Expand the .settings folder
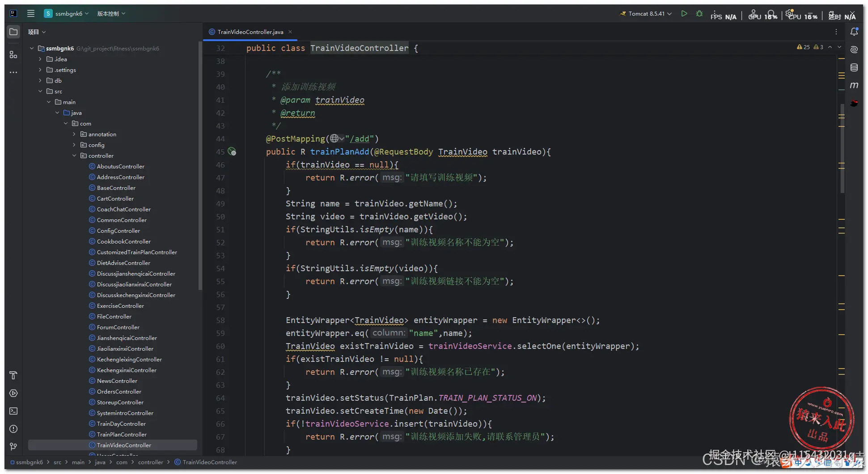868x474 pixels. click(40, 70)
